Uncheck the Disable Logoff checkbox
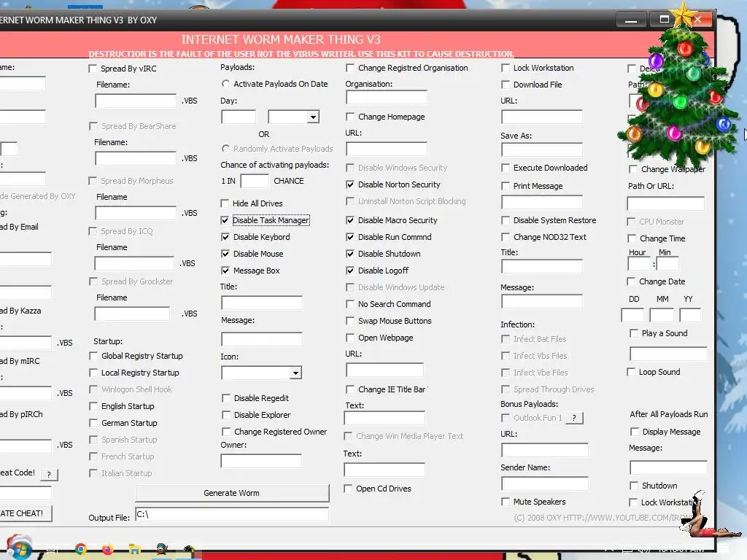This screenshot has height=560, width=747. click(x=350, y=271)
